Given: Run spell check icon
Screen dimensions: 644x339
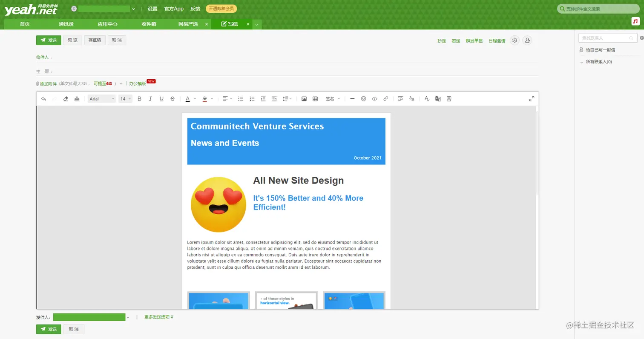Looking at the screenshot, I should point(427,99).
